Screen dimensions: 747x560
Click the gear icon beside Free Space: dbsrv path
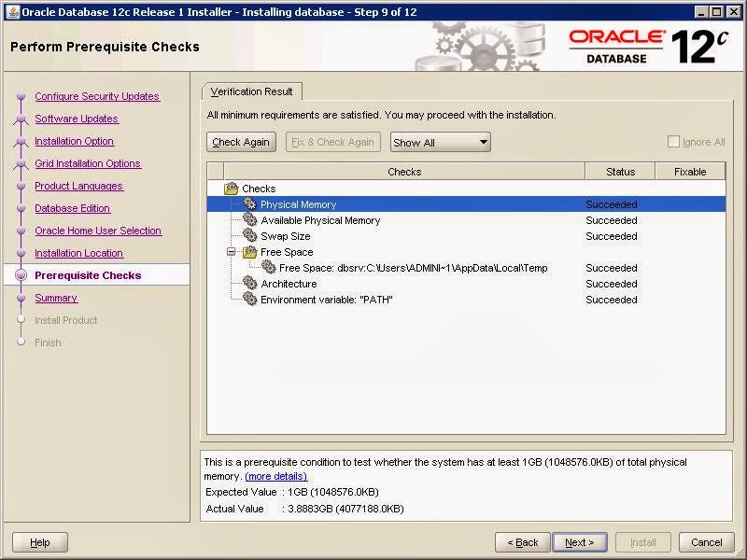click(x=268, y=268)
